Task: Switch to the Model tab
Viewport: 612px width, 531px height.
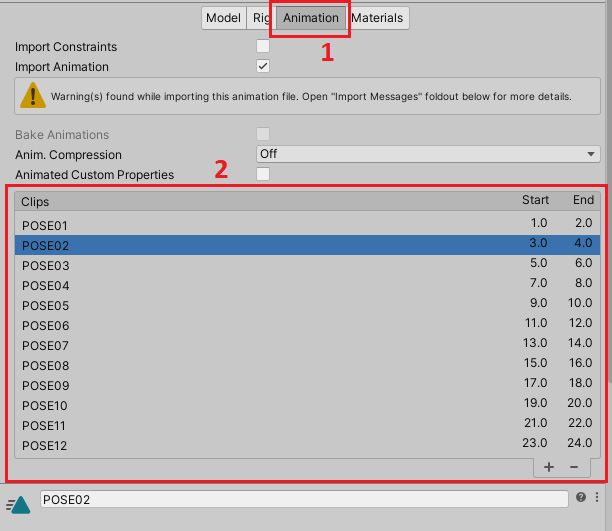Action: pos(224,18)
